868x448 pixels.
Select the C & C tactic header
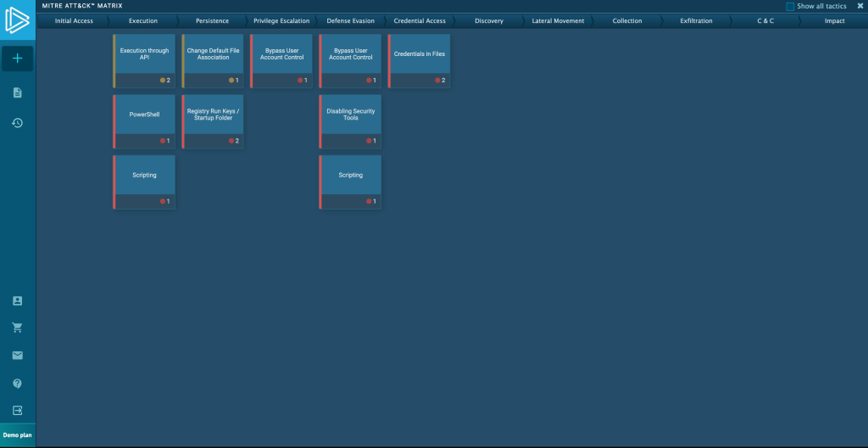click(x=765, y=21)
